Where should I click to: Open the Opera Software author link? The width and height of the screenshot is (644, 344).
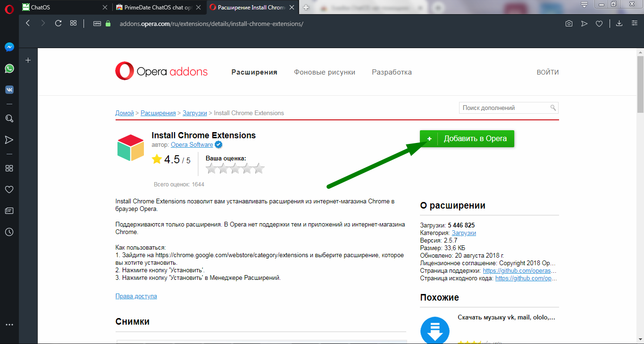[x=192, y=145]
